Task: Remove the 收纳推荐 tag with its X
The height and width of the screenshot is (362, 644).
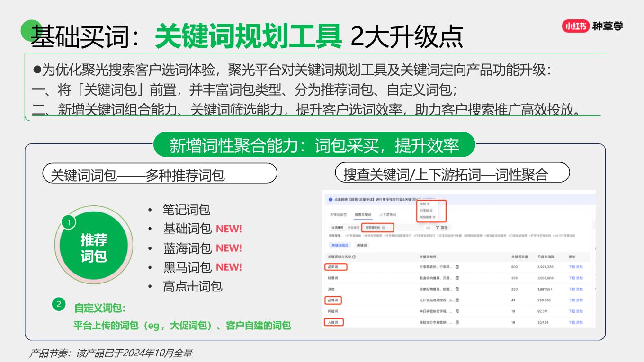Action: [x=434, y=217]
